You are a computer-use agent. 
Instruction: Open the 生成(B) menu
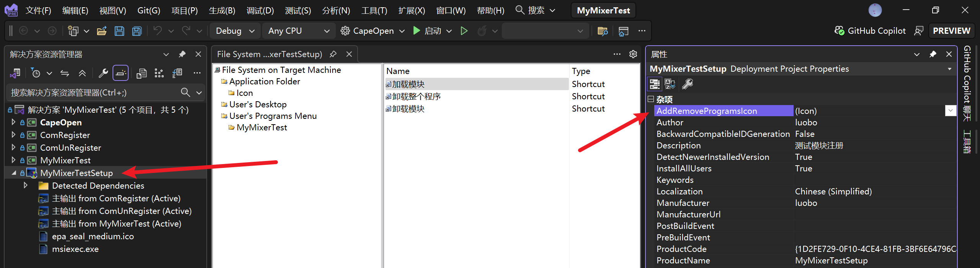coord(222,10)
